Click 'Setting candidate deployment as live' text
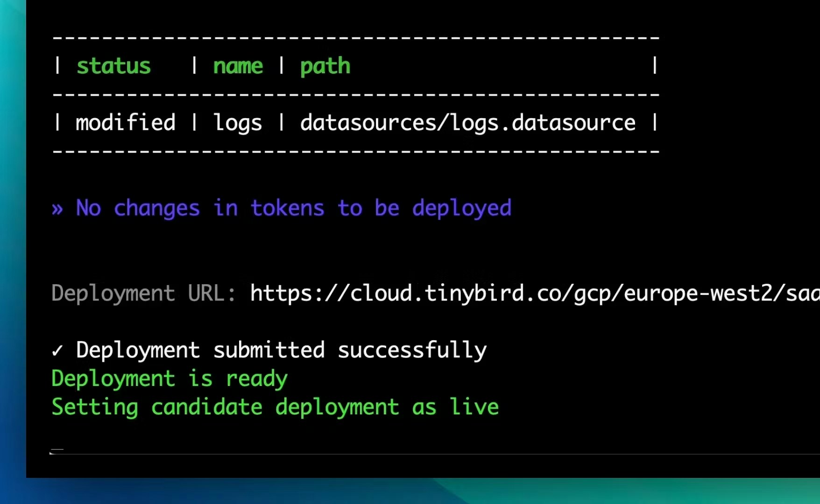 [x=275, y=407]
